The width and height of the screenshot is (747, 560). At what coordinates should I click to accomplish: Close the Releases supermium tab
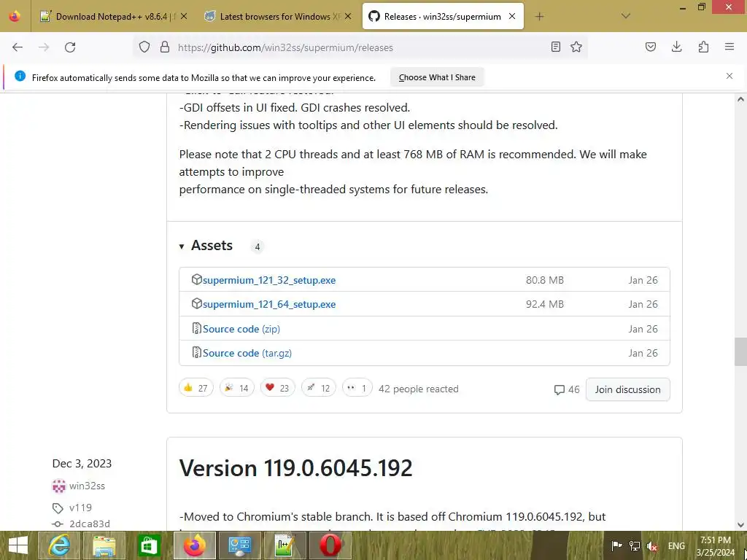coord(512,16)
